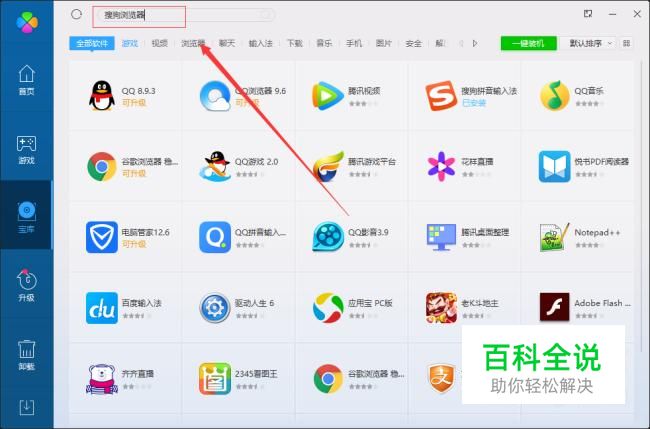The image size is (650, 429).
Task: Click the 腾讯游戏平台 icon
Action: 328,167
